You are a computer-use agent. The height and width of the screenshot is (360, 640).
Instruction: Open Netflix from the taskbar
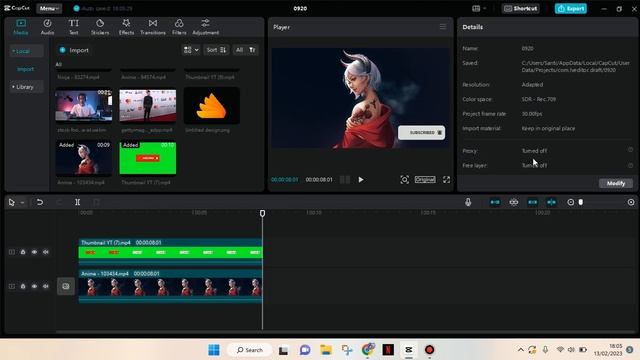(388, 350)
